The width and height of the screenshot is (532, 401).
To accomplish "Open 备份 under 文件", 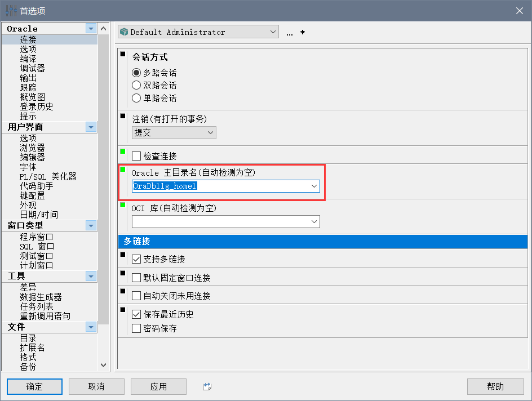I will click(28, 367).
